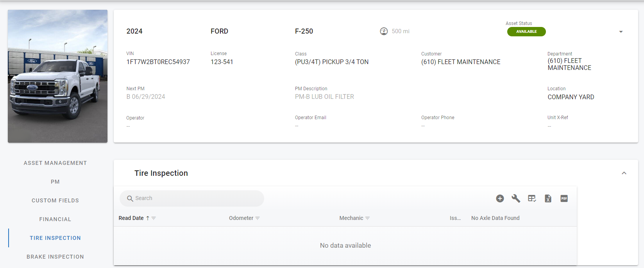Click the add tire inspection plus icon

(500, 198)
